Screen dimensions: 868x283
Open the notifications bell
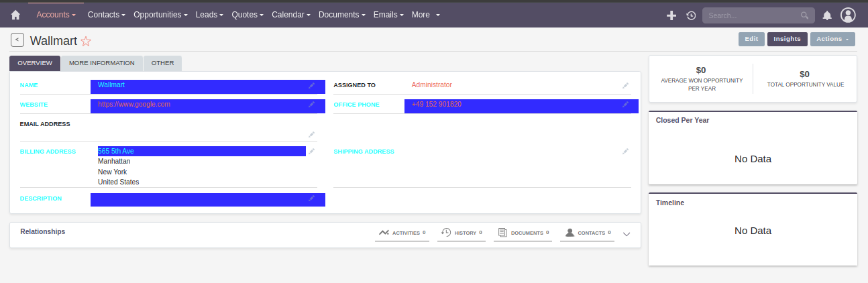tap(827, 15)
